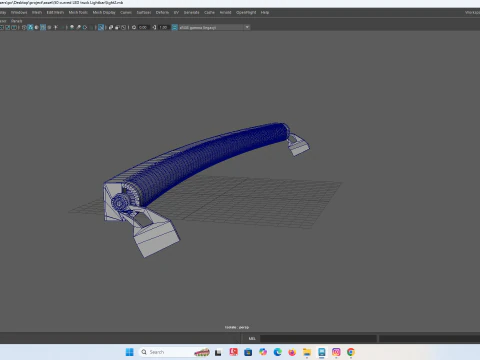Open Microsoft Edge from taskbar
The height and width of the screenshot is (360, 480).
point(277,352)
